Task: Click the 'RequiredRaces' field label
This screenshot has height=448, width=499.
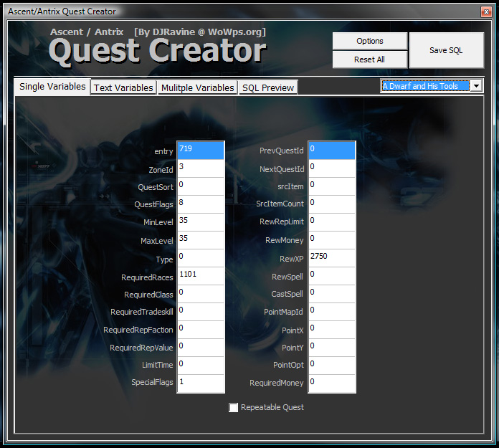Action: click(147, 277)
